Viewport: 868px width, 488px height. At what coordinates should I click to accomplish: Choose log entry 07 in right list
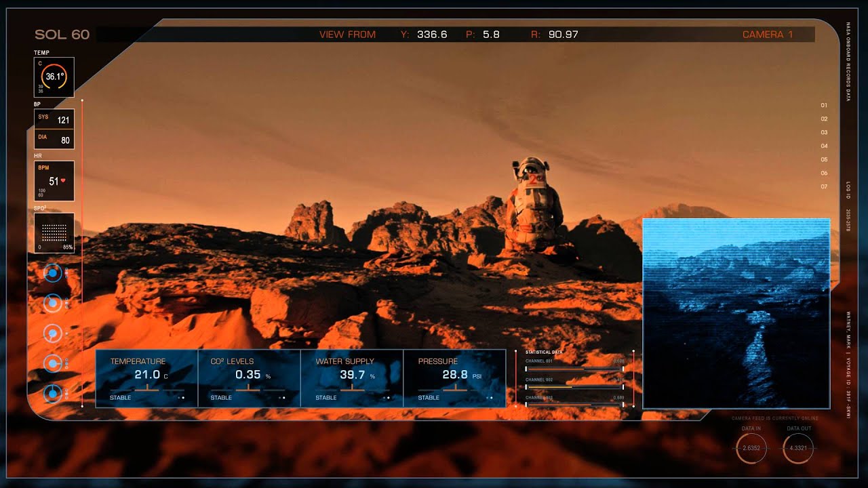point(824,186)
